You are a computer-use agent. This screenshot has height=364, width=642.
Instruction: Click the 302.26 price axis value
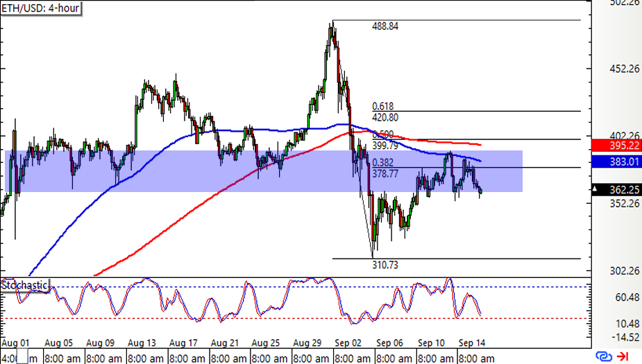click(x=625, y=271)
